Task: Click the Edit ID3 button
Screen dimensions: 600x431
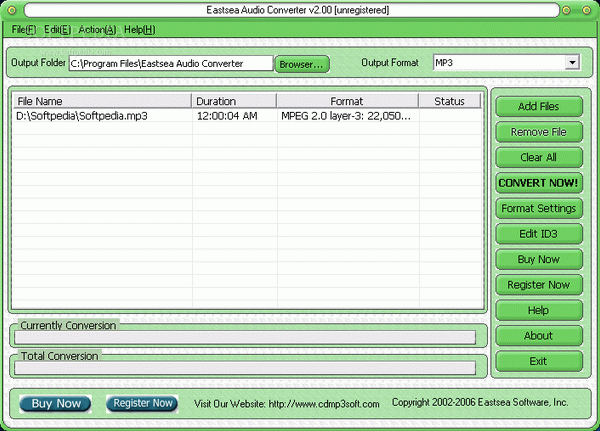Action: (x=539, y=234)
